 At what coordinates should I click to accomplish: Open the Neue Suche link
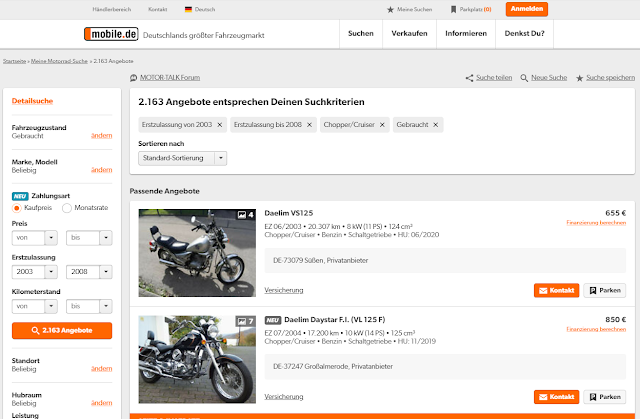(549, 78)
